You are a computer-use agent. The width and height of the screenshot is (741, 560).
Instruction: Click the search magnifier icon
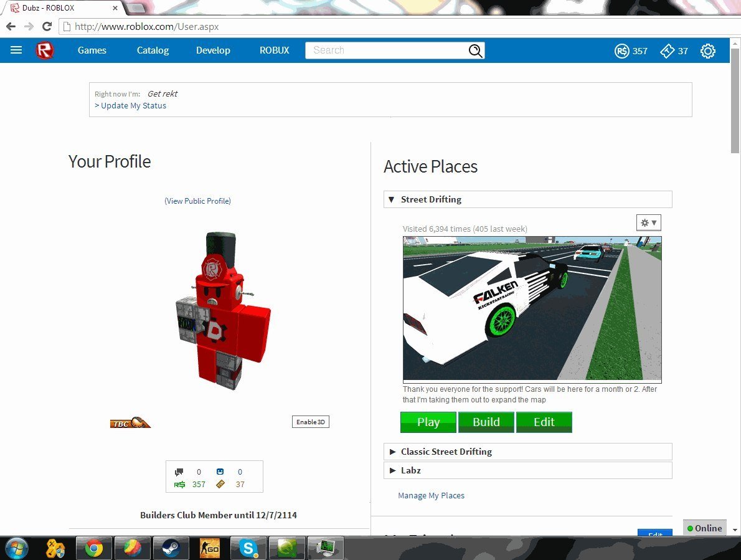[475, 51]
